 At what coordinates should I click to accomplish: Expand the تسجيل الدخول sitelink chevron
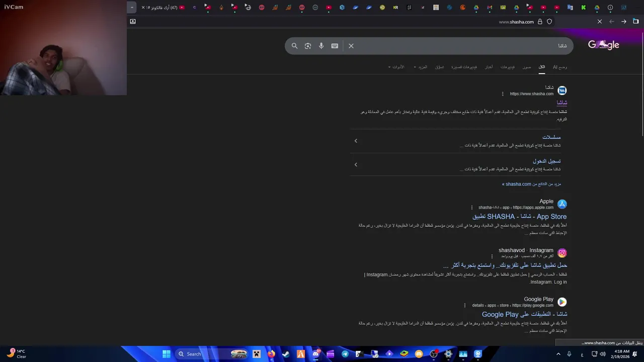pyautogui.click(x=356, y=164)
